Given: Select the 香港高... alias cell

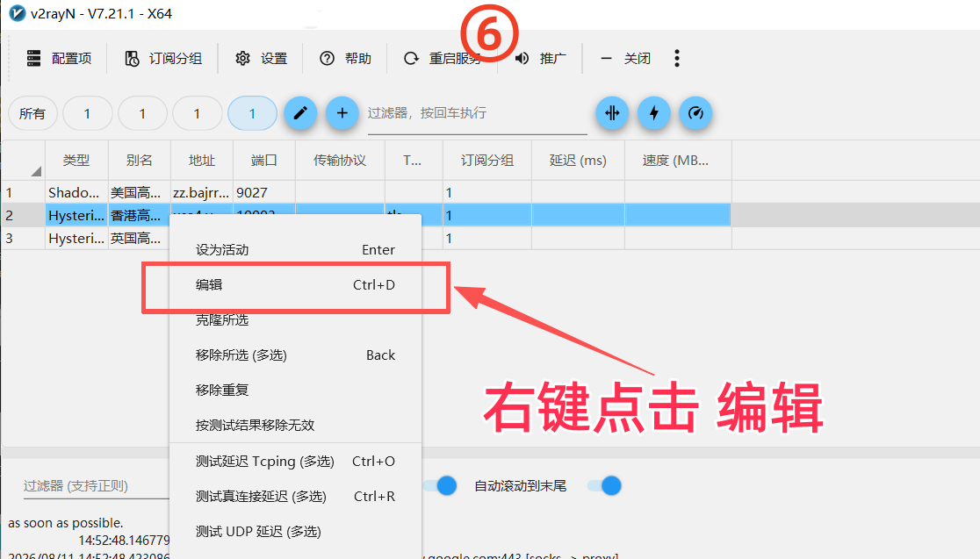Looking at the screenshot, I should click(x=140, y=216).
